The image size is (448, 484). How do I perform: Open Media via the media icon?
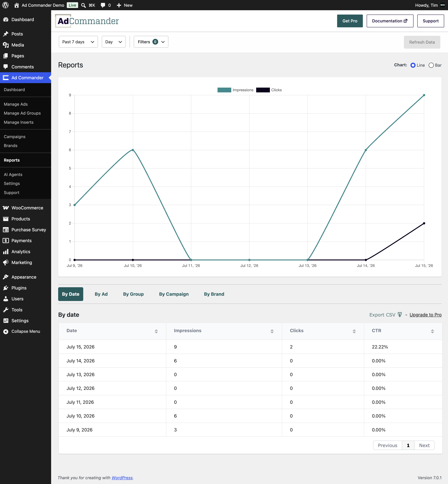6,45
